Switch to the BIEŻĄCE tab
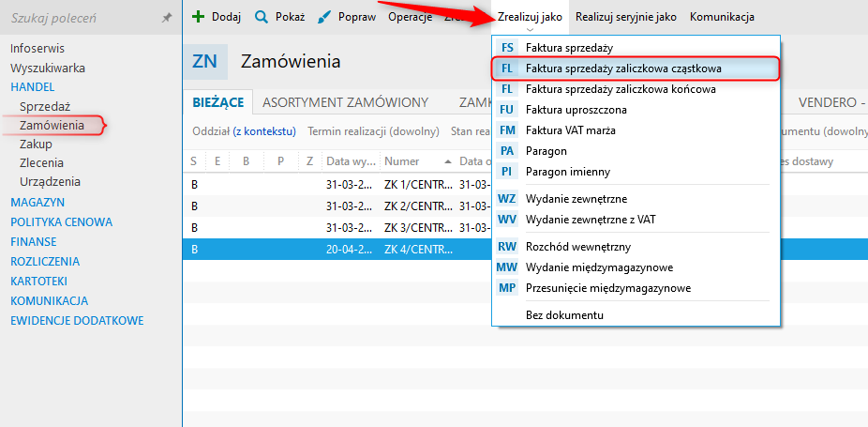 (x=218, y=102)
